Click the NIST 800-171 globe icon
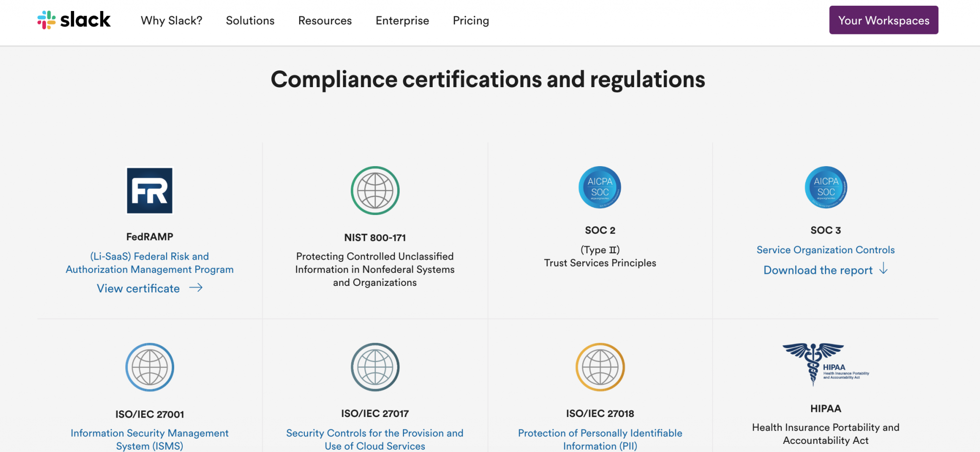The image size is (980, 452). (x=375, y=191)
